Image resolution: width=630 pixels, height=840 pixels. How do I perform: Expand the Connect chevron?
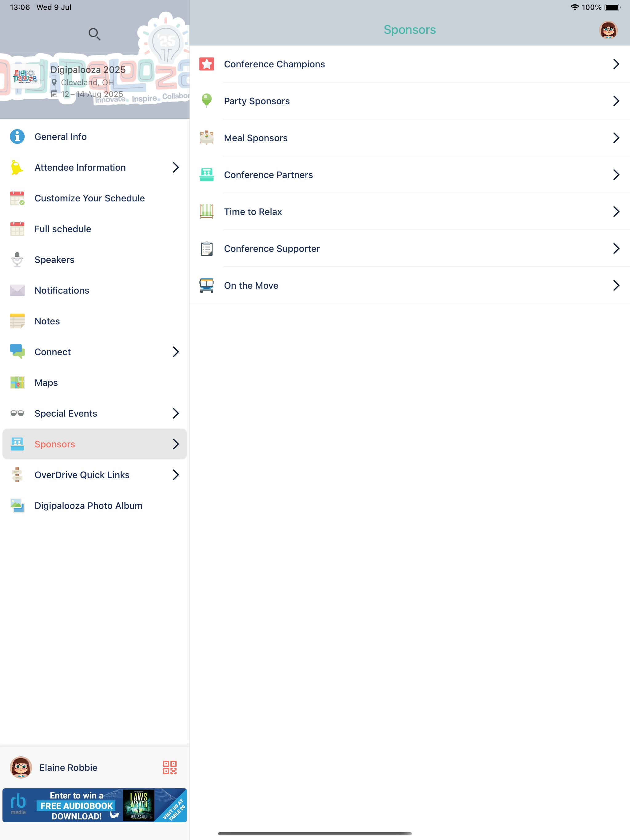click(x=176, y=352)
